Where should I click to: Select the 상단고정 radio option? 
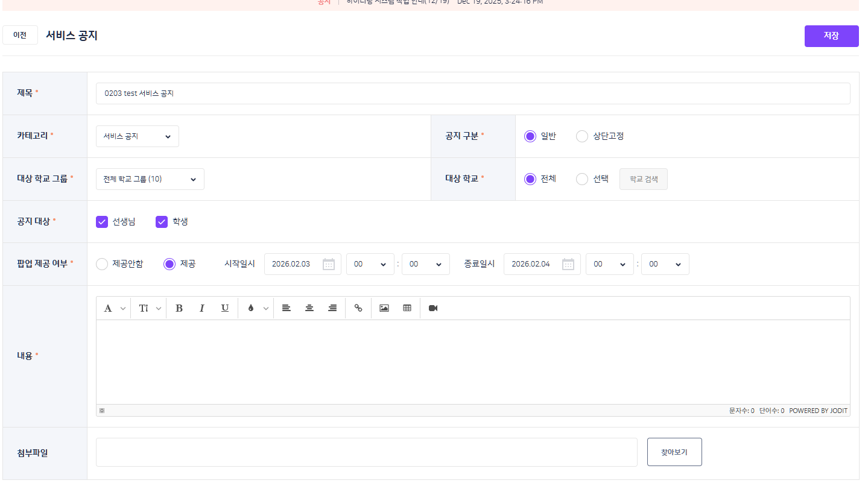(x=582, y=136)
